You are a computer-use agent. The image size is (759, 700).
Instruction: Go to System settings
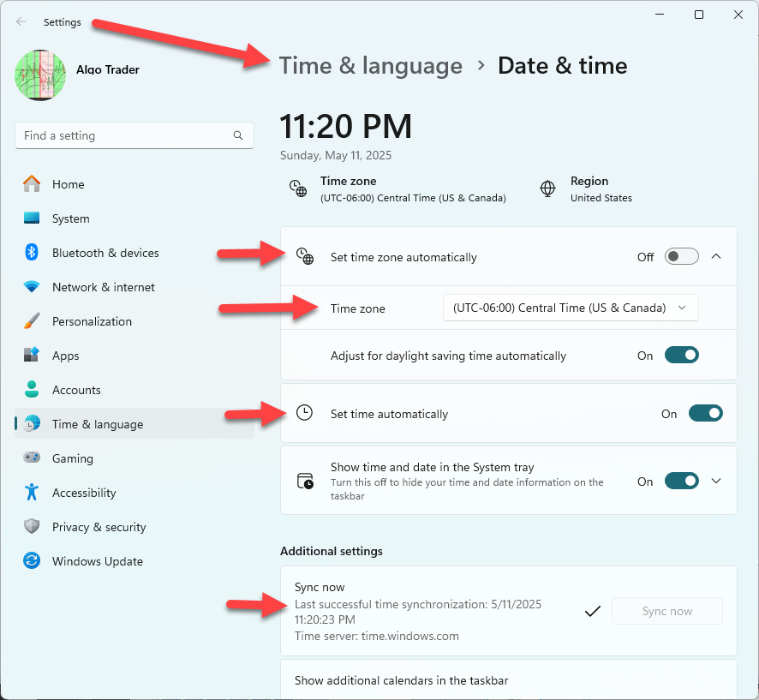134,218
